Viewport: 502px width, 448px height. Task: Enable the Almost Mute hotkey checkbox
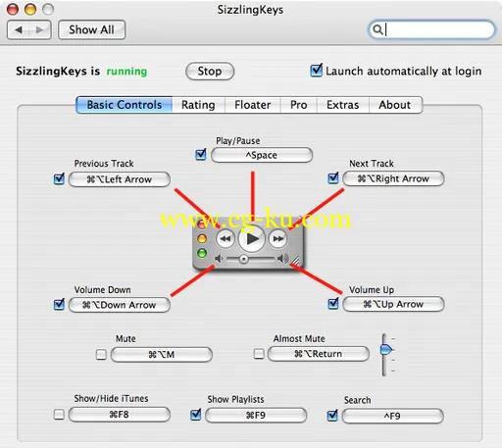click(259, 354)
